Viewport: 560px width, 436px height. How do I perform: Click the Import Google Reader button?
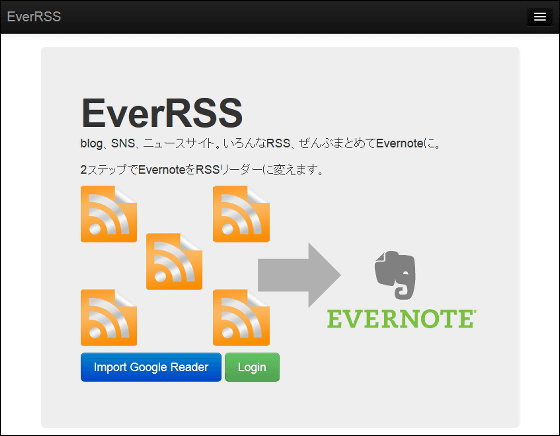[151, 367]
